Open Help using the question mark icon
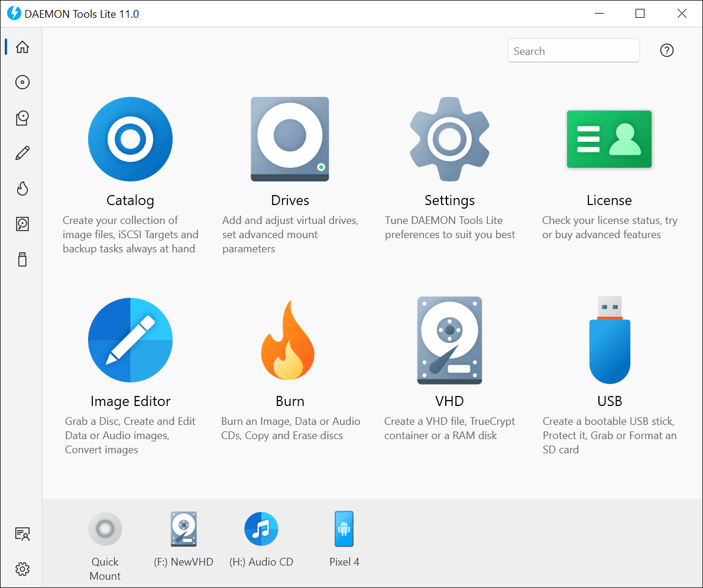Viewport: 703px width, 588px height. pyautogui.click(x=667, y=50)
